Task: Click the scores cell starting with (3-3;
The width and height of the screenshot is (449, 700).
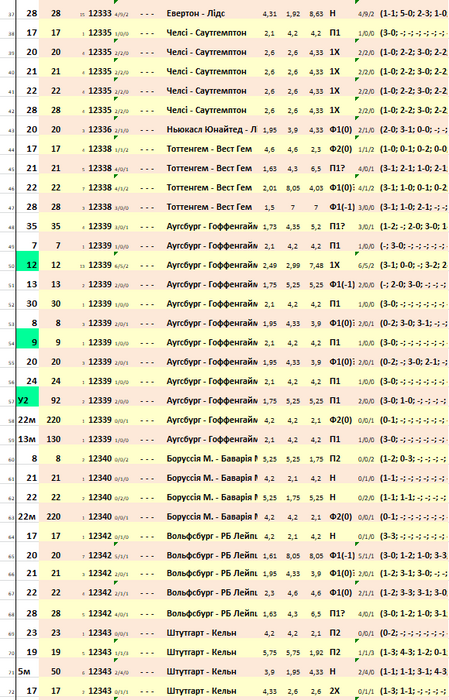Action: (414, 536)
